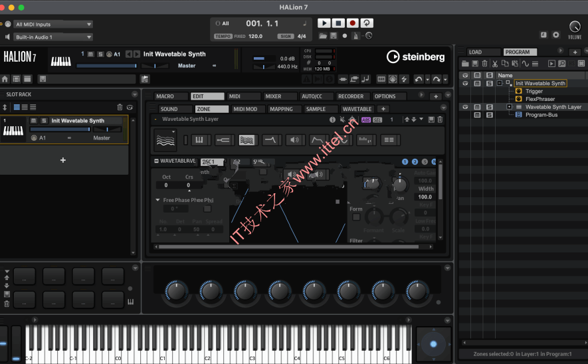
Task: Click the zone trash delete icon
Action: point(440,120)
